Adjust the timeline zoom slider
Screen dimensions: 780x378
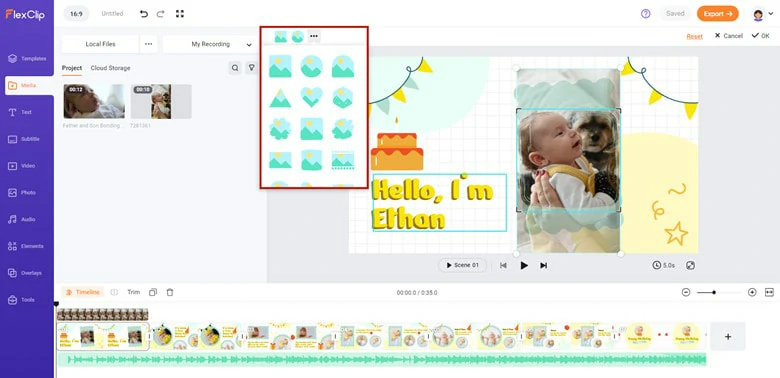(714, 292)
